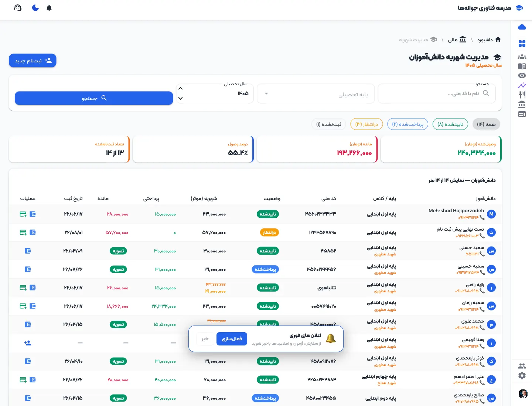The width and height of the screenshot is (532, 406).
Task: Filter by ثبت‌نشده (۱) chip
Action: (x=329, y=124)
